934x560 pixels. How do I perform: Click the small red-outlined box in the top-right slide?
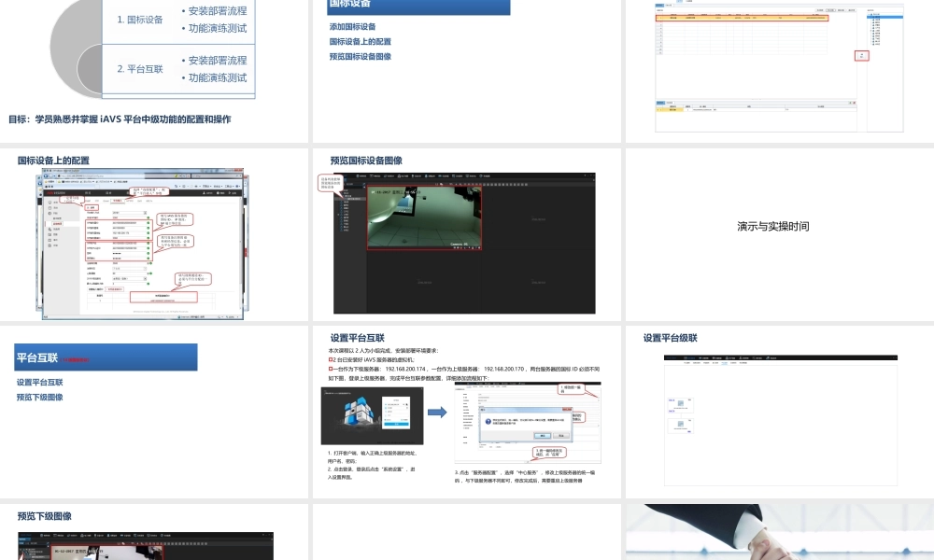[862, 55]
